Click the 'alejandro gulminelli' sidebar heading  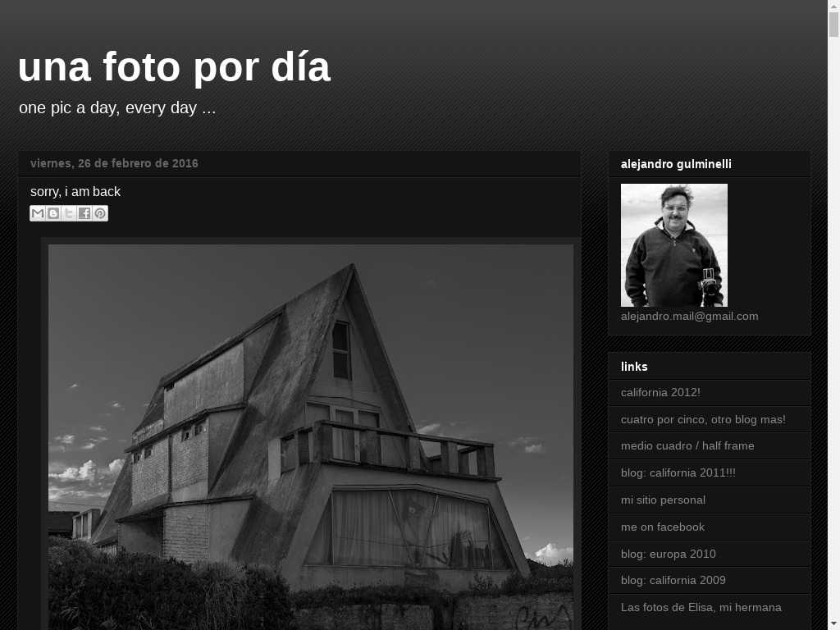tap(676, 164)
